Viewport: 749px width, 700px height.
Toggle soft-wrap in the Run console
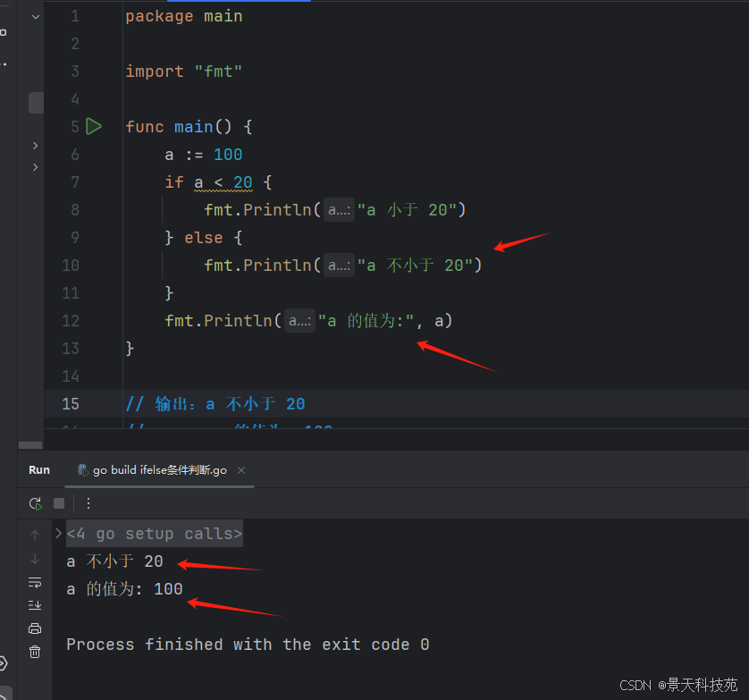tap(35, 583)
